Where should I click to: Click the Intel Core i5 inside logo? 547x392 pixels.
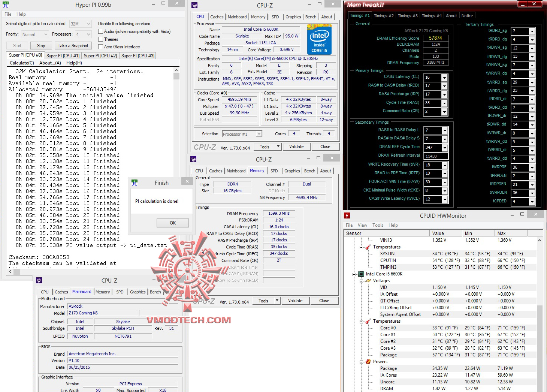point(319,39)
